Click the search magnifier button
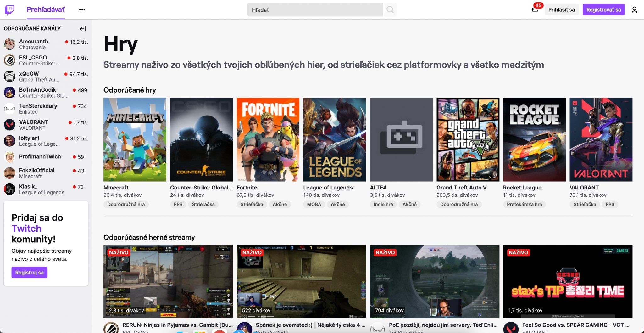The image size is (644, 333). 390,10
